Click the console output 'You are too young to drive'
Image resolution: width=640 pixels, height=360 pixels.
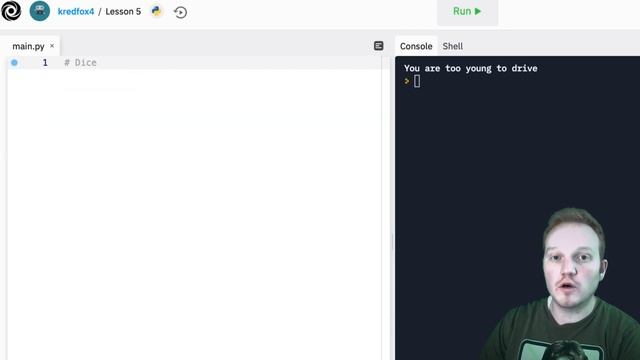click(x=471, y=68)
